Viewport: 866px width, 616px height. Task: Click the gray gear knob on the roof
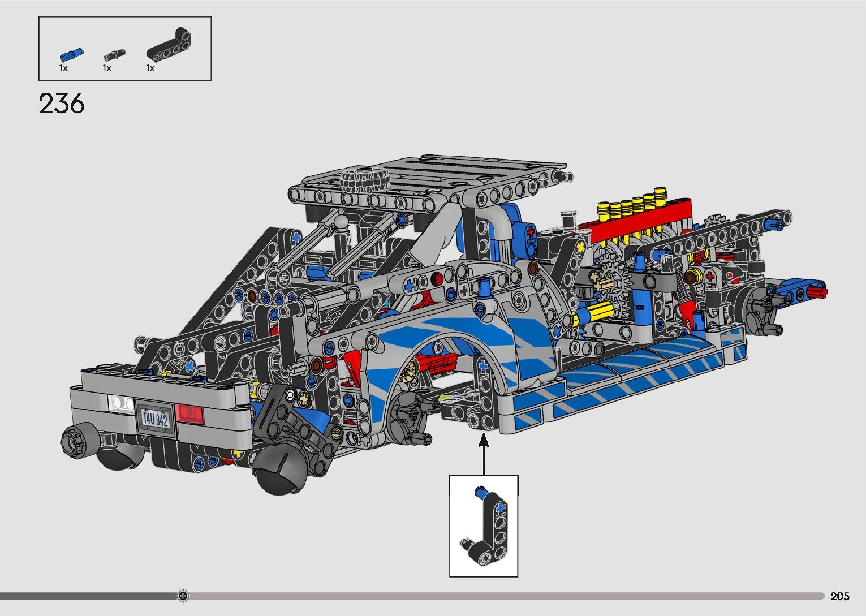point(365,179)
